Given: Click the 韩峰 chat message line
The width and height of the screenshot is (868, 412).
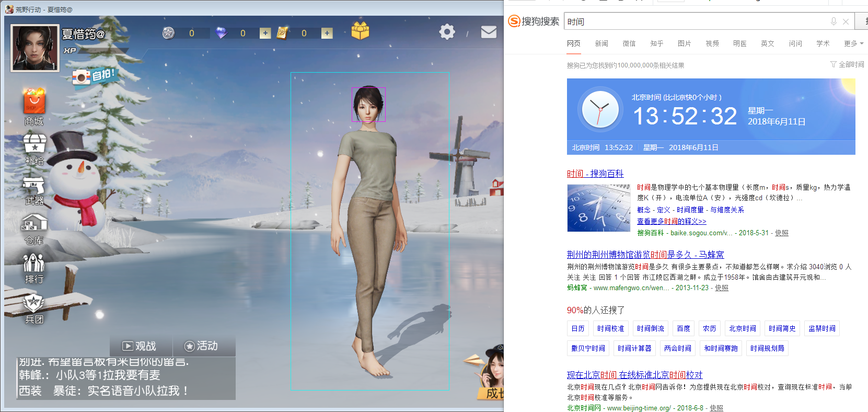Looking at the screenshot, I should (89, 375).
